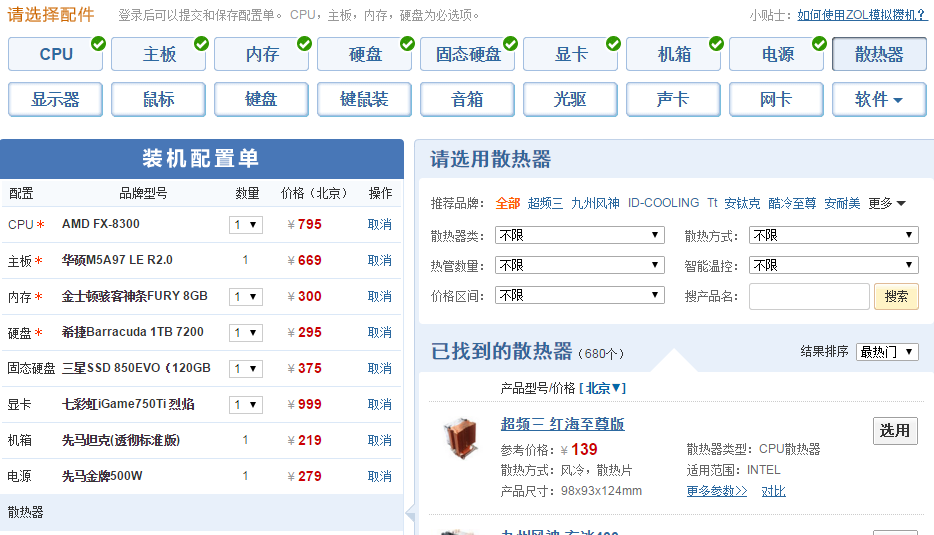Open the 超频三 红海至尊版 product link
The image size is (934, 535).
pos(562,424)
